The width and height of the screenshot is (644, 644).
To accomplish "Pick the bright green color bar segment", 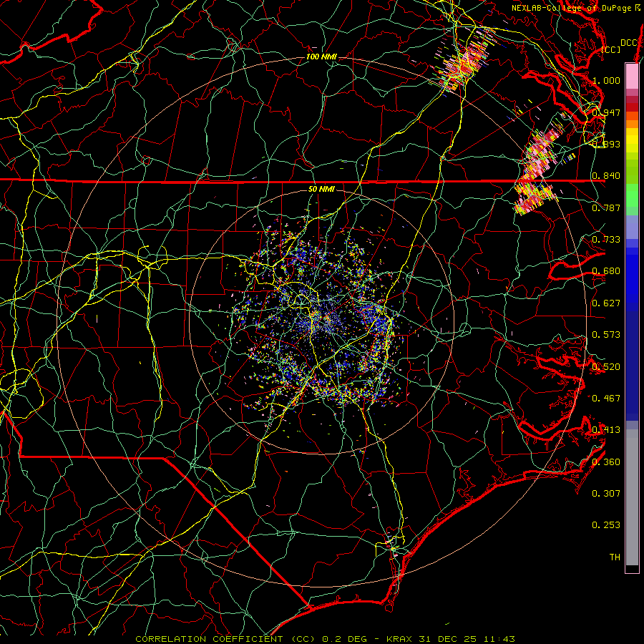I will coord(632,195).
